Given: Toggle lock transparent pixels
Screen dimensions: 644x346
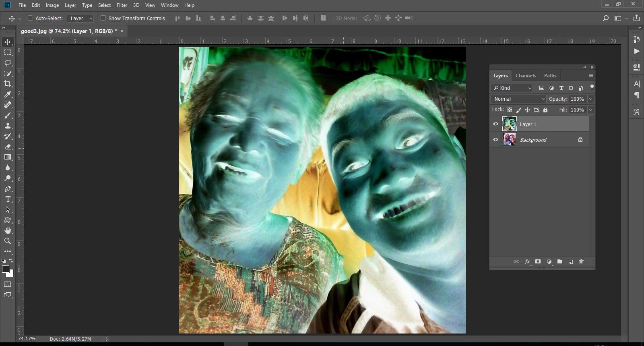Looking at the screenshot, I should tap(510, 110).
